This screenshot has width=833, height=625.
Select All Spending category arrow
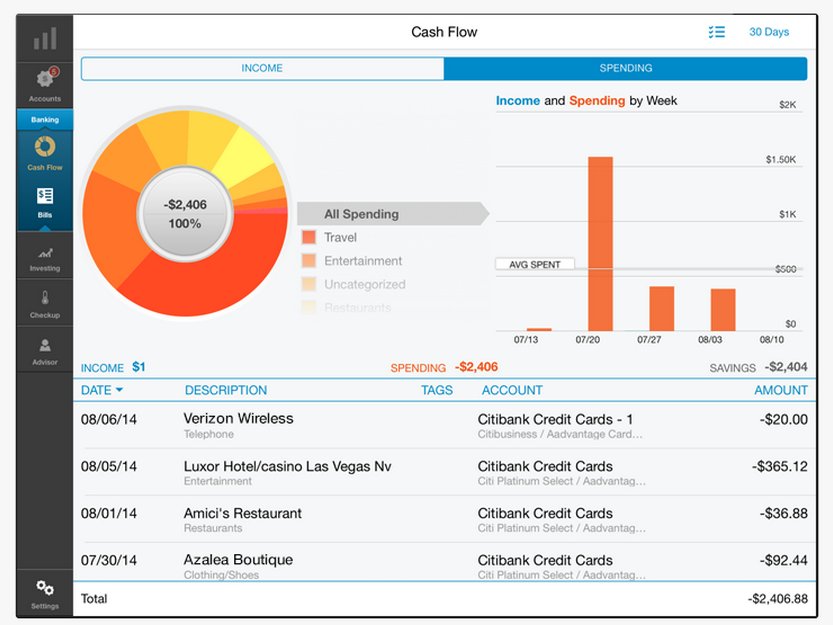tap(392, 214)
